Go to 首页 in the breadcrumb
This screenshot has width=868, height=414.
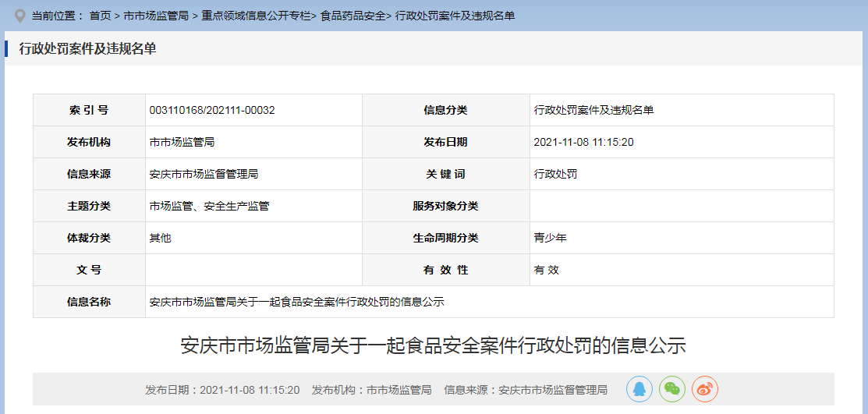click(x=100, y=16)
